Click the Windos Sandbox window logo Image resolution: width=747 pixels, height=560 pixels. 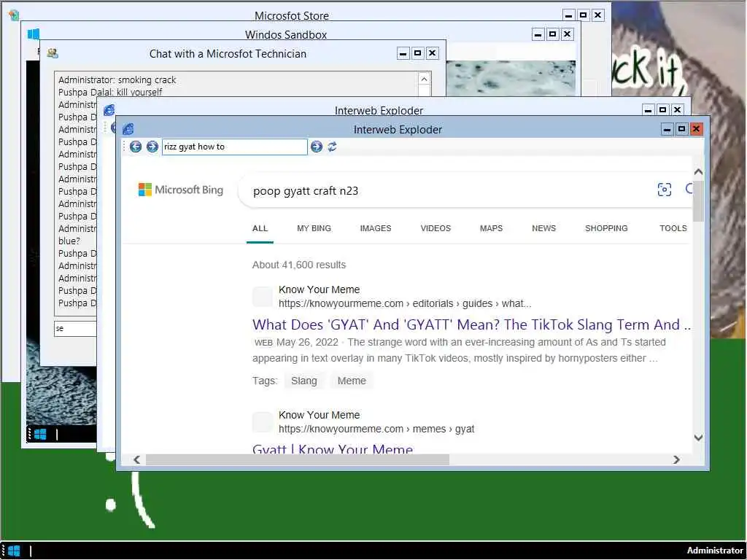(x=34, y=34)
